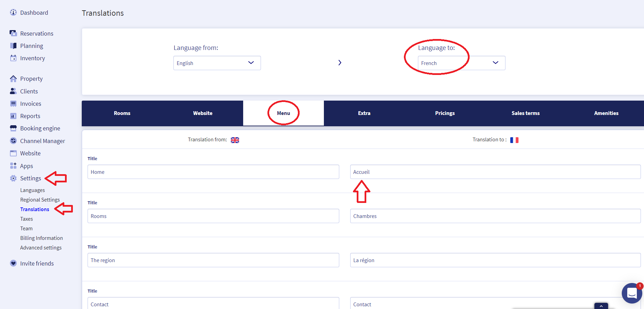Open Team settings
This screenshot has width=644, height=309.
(x=26, y=229)
